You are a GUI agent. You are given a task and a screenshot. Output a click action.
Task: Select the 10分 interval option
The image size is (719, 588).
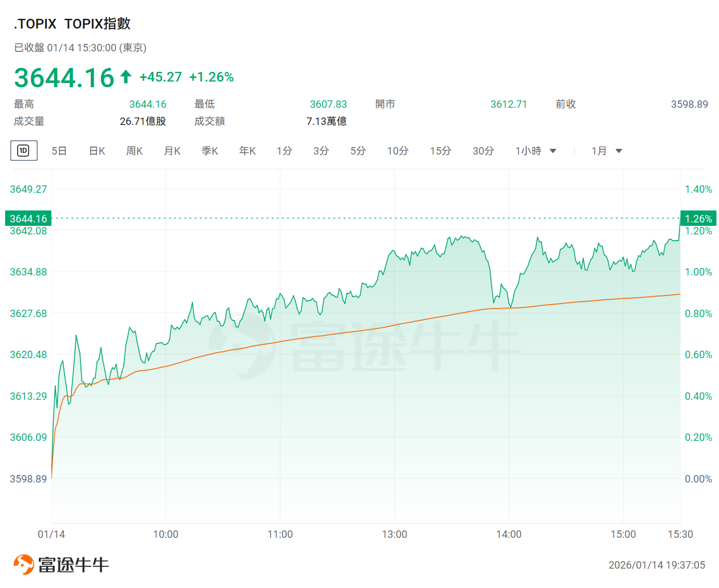[x=398, y=151]
